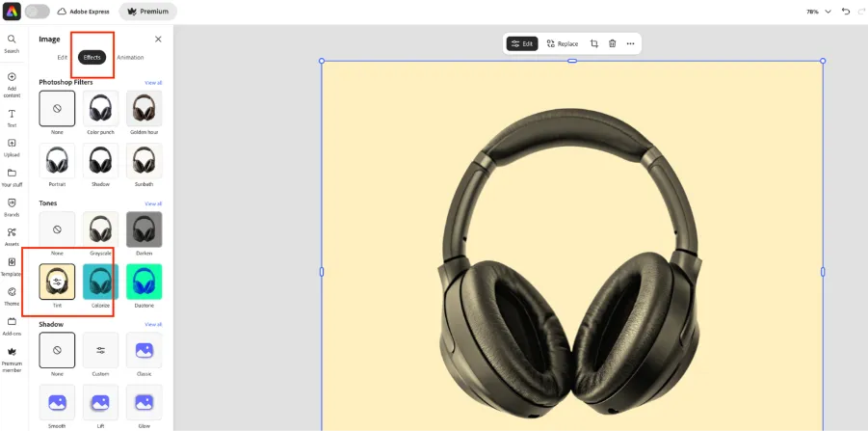This screenshot has height=431, width=868.
Task: Select the crop tool in floating toolbar
Action: 594,43
